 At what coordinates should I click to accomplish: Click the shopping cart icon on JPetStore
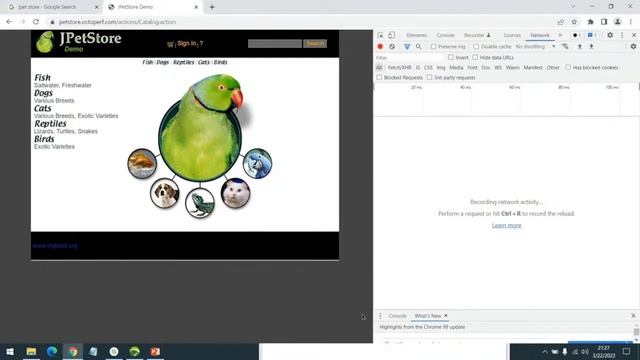[x=171, y=44]
